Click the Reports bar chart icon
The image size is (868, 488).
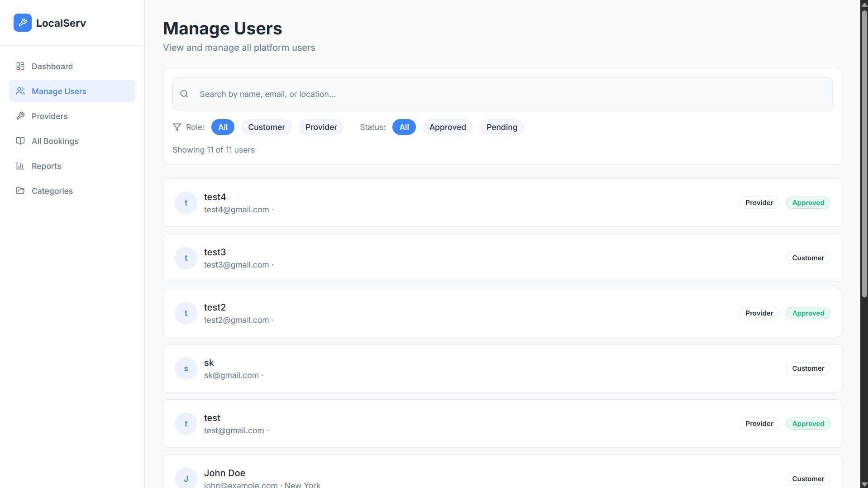[x=20, y=166]
